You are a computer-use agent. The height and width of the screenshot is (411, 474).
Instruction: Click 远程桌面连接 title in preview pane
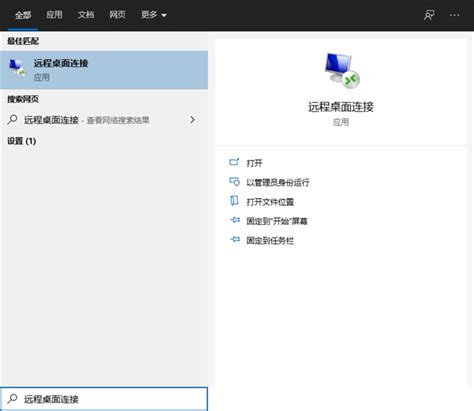tap(341, 107)
